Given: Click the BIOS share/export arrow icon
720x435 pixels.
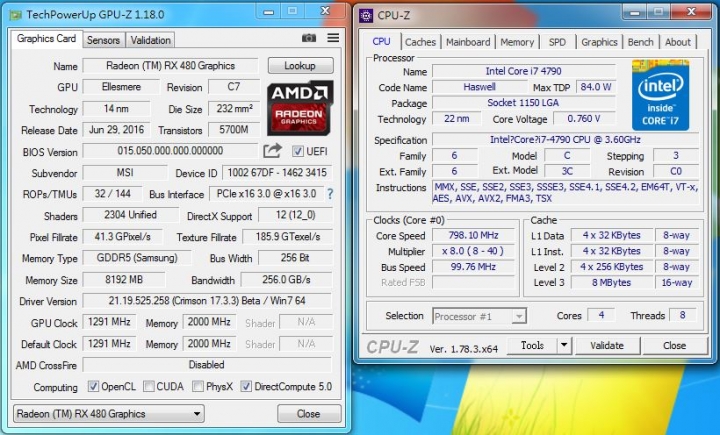Looking at the screenshot, I should click(x=272, y=151).
